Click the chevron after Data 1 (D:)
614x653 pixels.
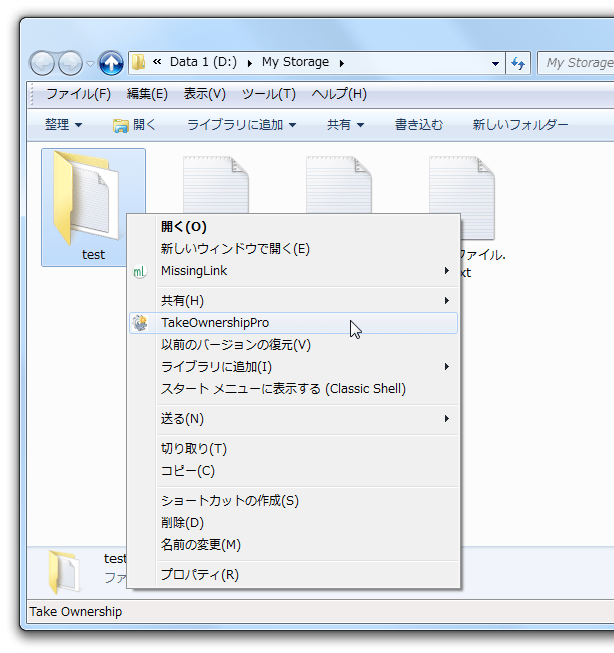coord(250,63)
